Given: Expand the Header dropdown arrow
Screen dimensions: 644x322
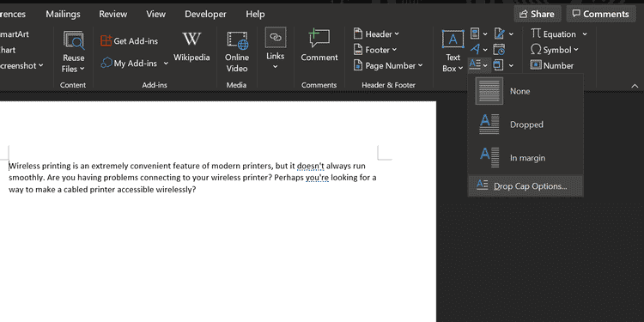Looking at the screenshot, I should pos(397,34).
